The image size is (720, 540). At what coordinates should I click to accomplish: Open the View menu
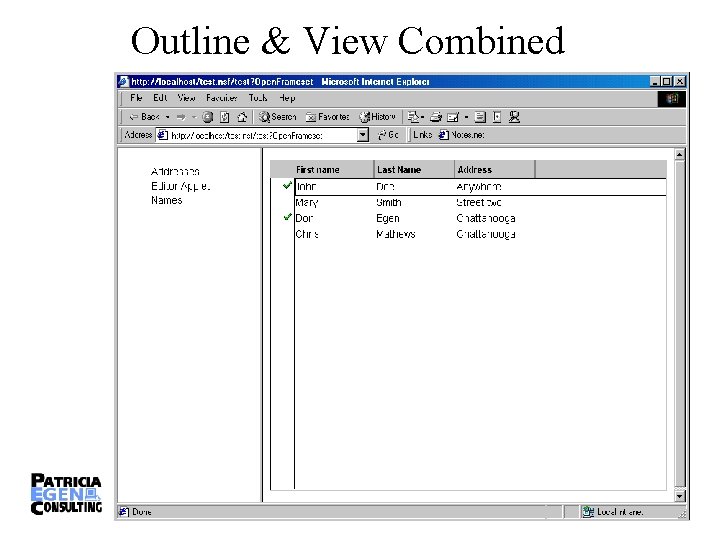[x=186, y=98]
